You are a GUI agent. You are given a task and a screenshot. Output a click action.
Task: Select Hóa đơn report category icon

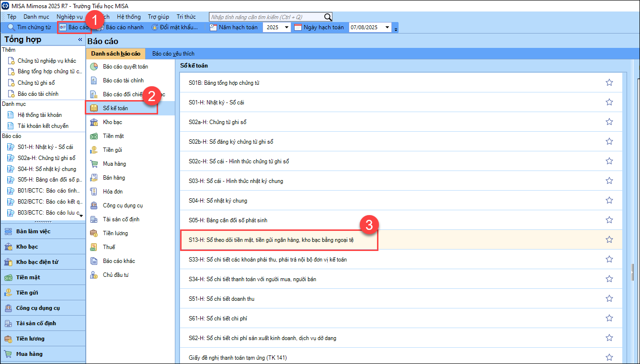click(x=94, y=192)
